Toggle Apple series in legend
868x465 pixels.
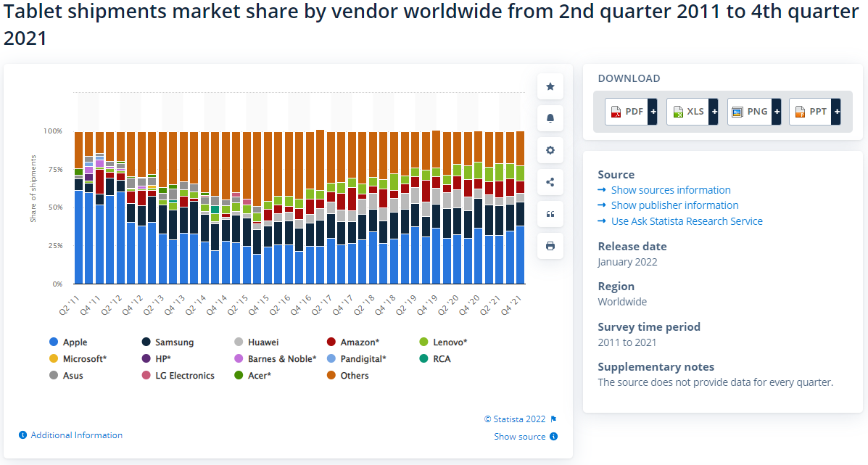tap(69, 342)
